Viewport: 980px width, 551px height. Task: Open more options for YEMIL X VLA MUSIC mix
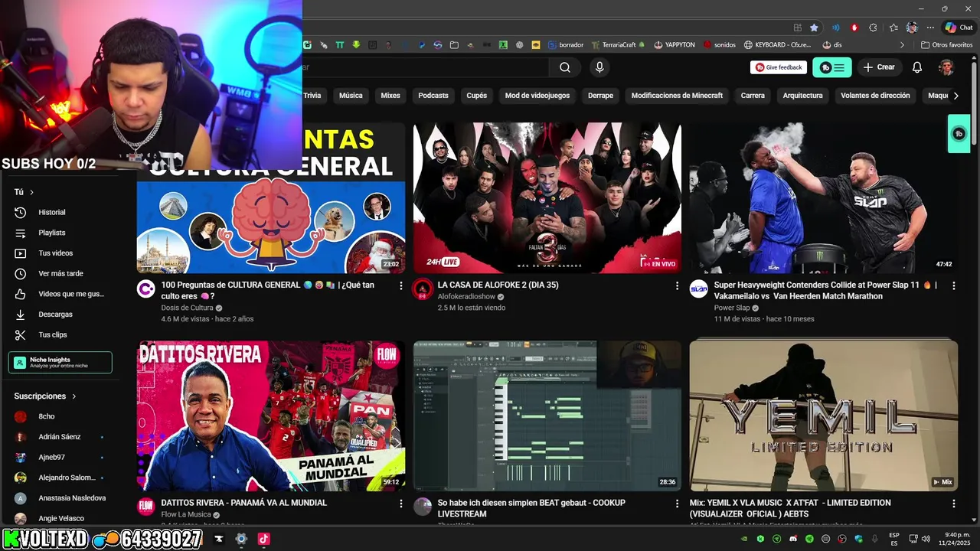tap(954, 504)
